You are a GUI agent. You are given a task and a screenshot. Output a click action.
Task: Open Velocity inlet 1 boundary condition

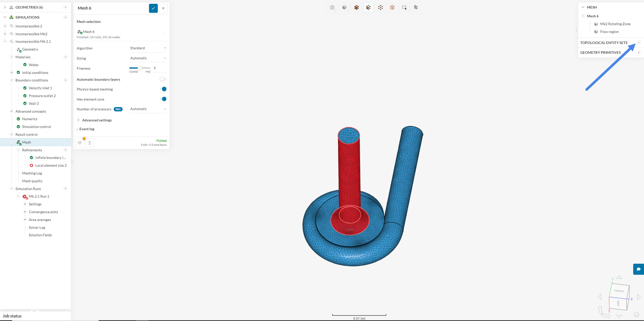tap(40, 88)
